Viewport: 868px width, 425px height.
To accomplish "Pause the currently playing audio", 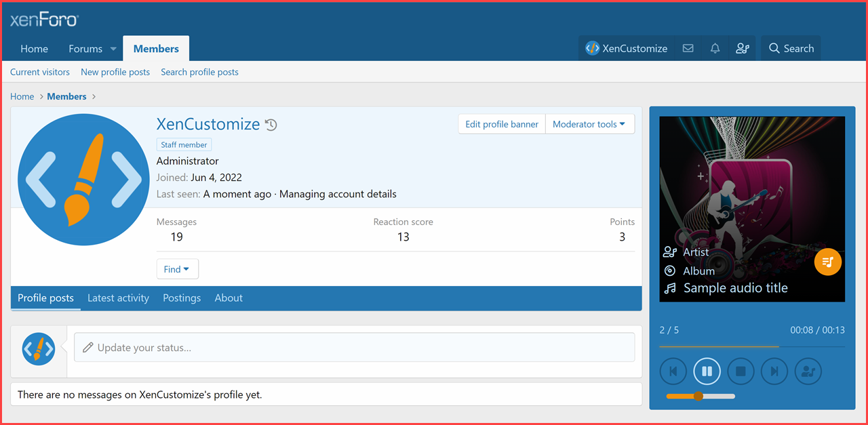I will coord(707,371).
